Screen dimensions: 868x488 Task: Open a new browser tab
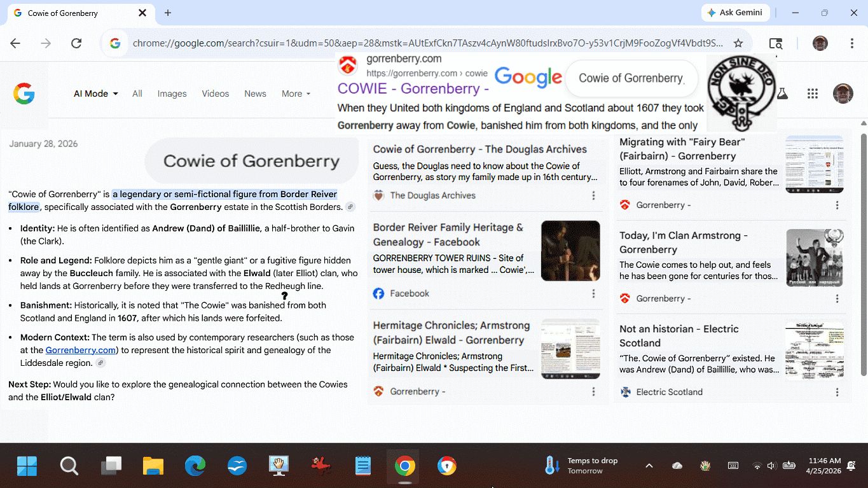click(168, 13)
